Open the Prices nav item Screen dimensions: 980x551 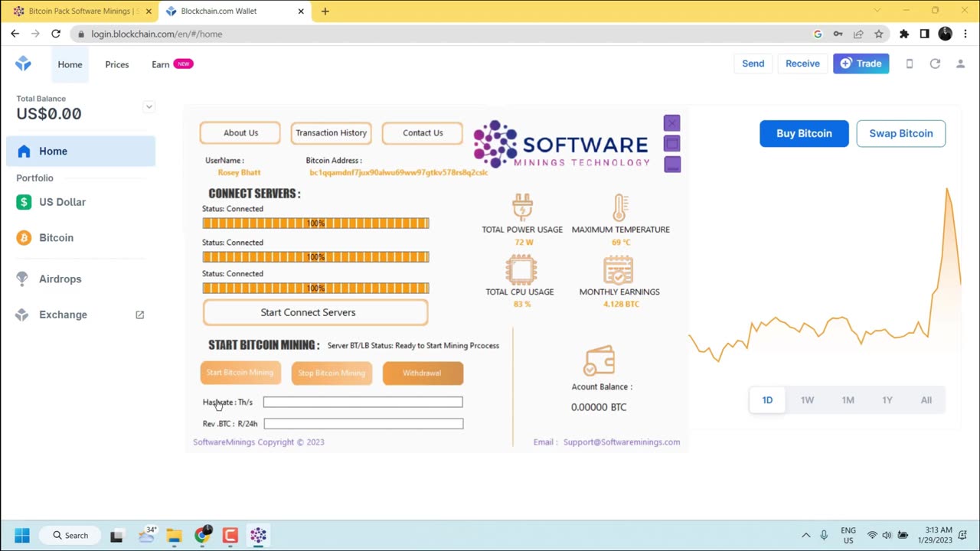coord(117,64)
